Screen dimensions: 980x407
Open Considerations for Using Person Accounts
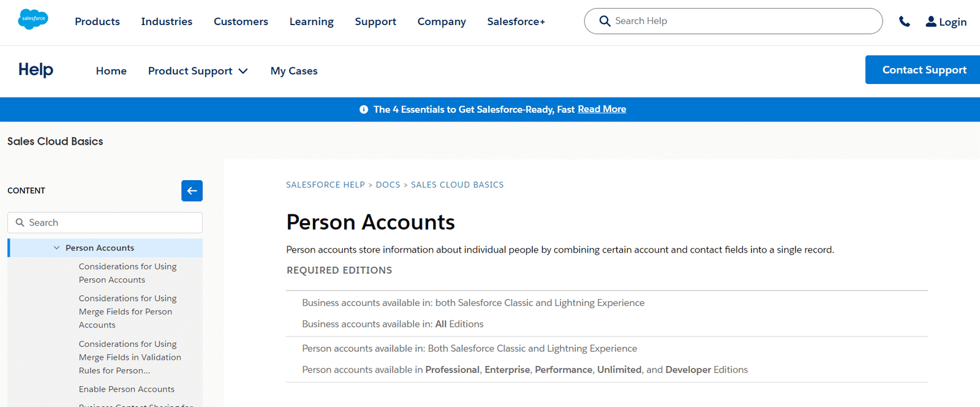click(x=127, y=273)
